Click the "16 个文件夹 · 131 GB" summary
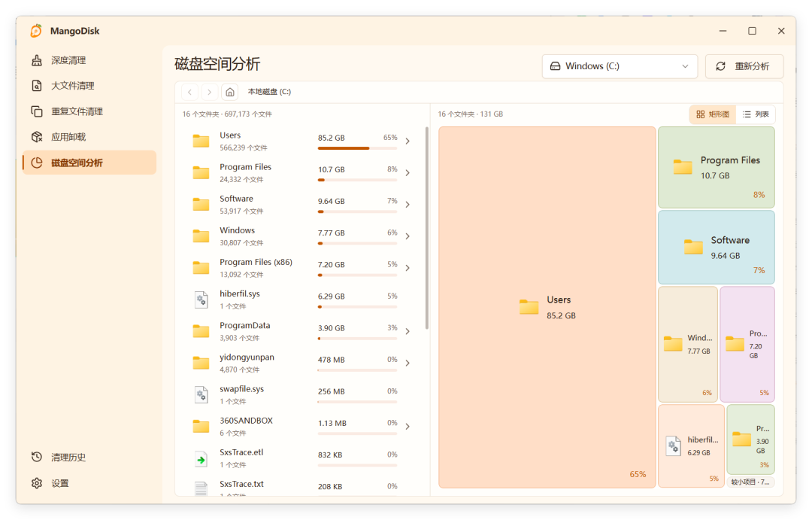812x520 pixels. pyautogui.click(x=470, y=114)
